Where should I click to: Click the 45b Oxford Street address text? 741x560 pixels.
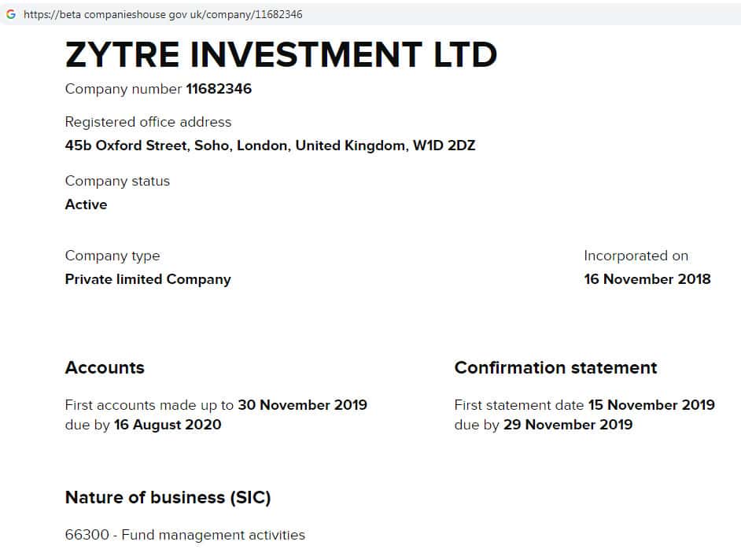coord(270,146)
